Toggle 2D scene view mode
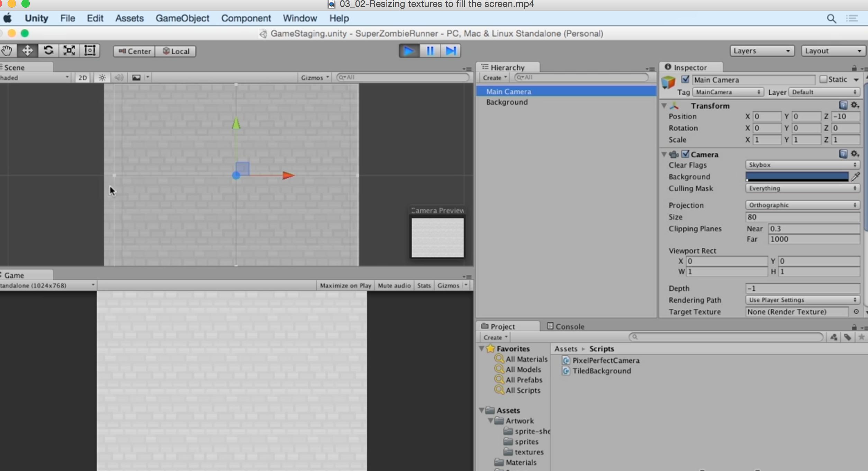Image resolution: width=868 pixels, height=471 pixels. coord(82,78)
